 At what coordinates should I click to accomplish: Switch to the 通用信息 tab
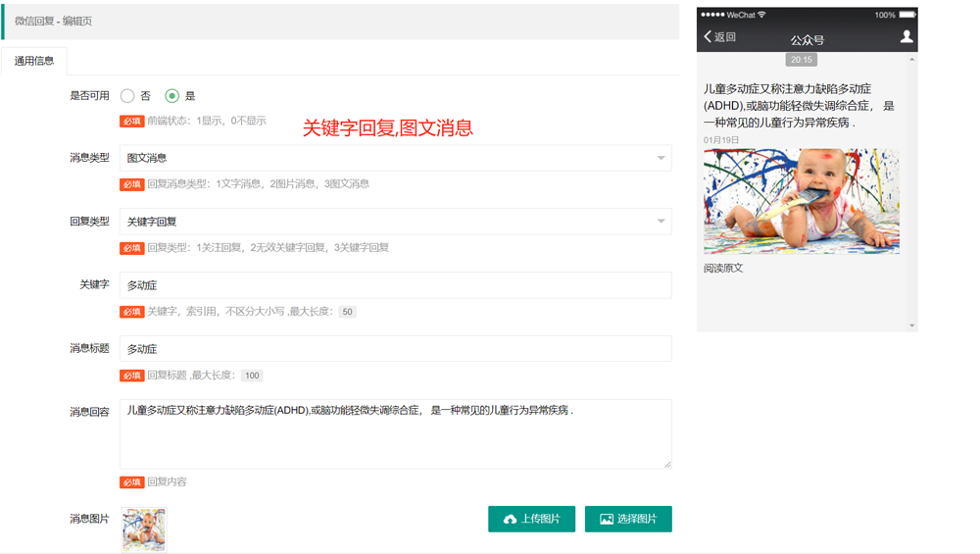34,61
